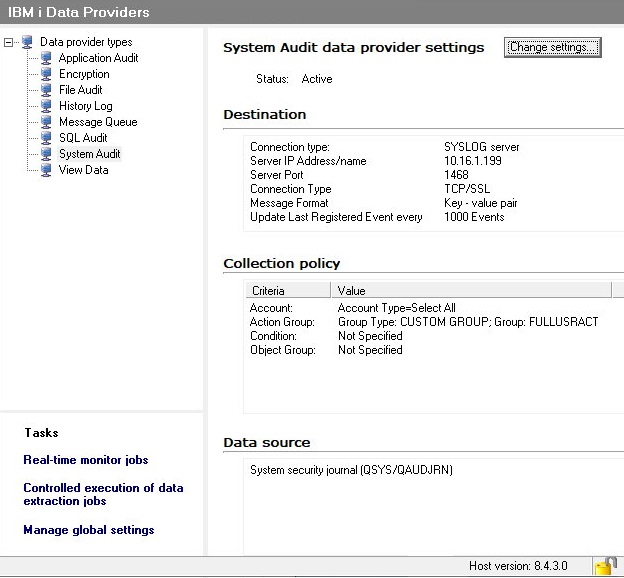Screen dimensions: 624x578
Task: Click the Encryption node icon
Action: [46, 74]
